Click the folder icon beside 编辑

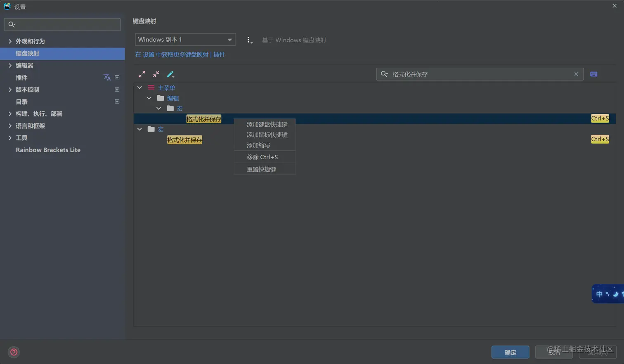pos(161,98)
